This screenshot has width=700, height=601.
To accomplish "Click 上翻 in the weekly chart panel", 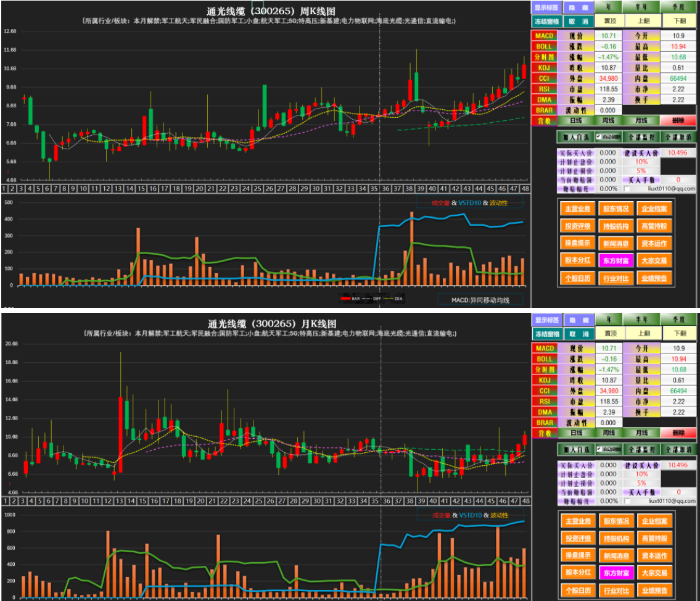I will click(x=643, y=21).
